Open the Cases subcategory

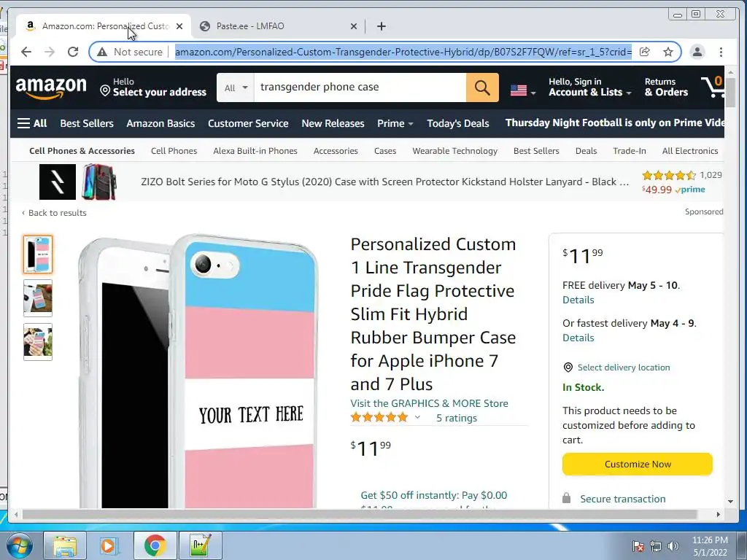[385, 151]
